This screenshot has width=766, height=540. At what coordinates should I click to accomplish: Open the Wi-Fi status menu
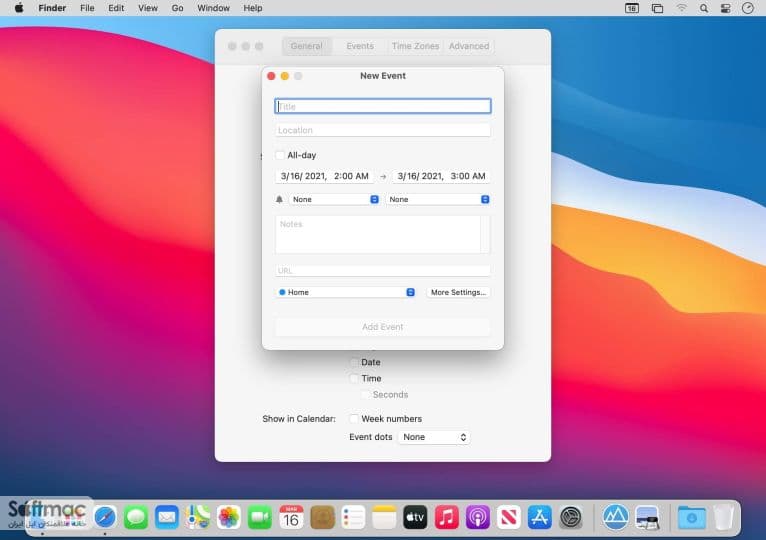[681, 8]
